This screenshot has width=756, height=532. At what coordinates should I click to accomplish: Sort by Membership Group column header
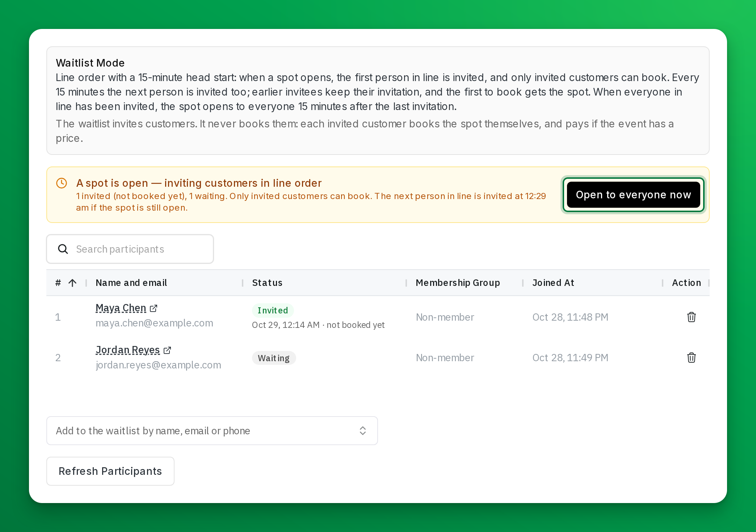(x=458, y=283)
